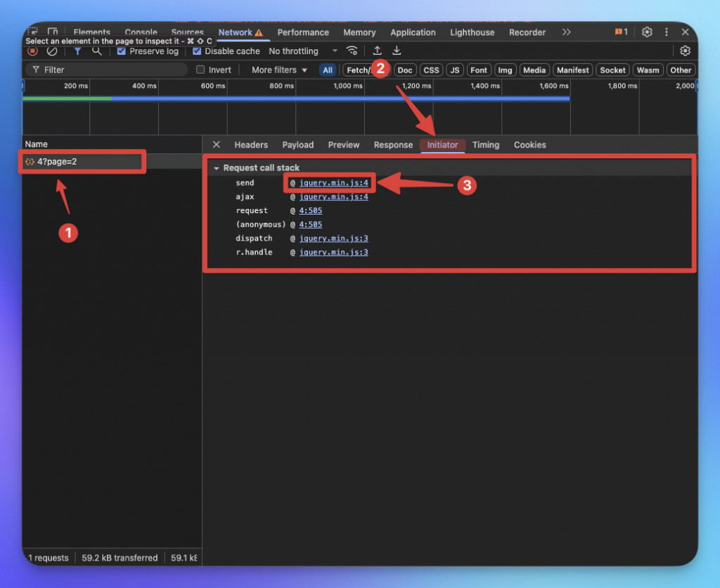Open 4:505 link for (anonymous)
The width and height of the screenshot is (720, 588).
(x=310, y=224)
